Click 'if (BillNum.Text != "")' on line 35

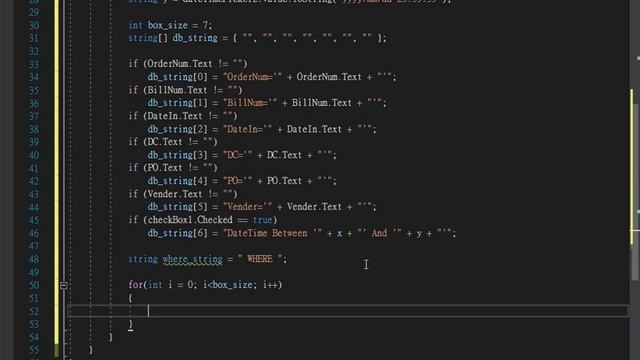[185, 90]
